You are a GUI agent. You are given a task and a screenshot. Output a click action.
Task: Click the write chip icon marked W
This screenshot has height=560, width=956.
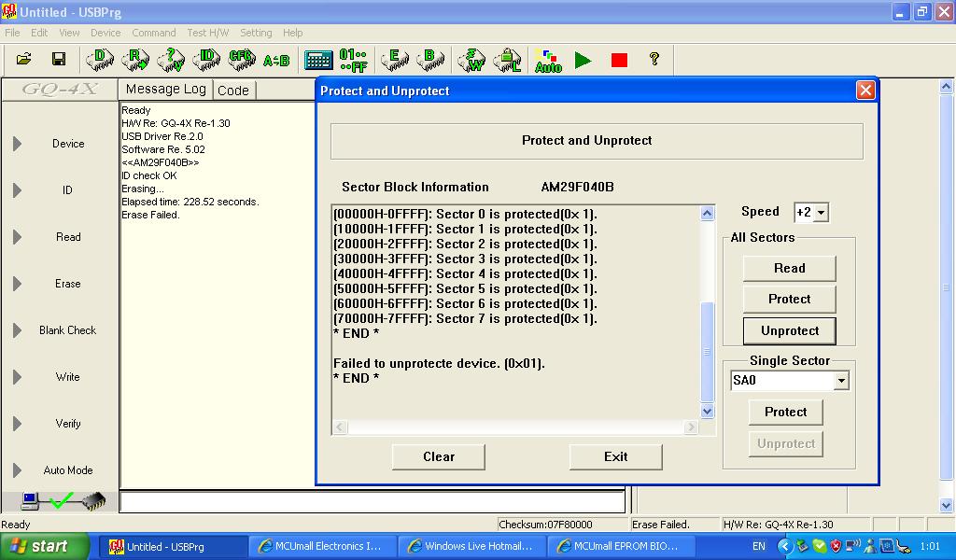pos(471,59)
